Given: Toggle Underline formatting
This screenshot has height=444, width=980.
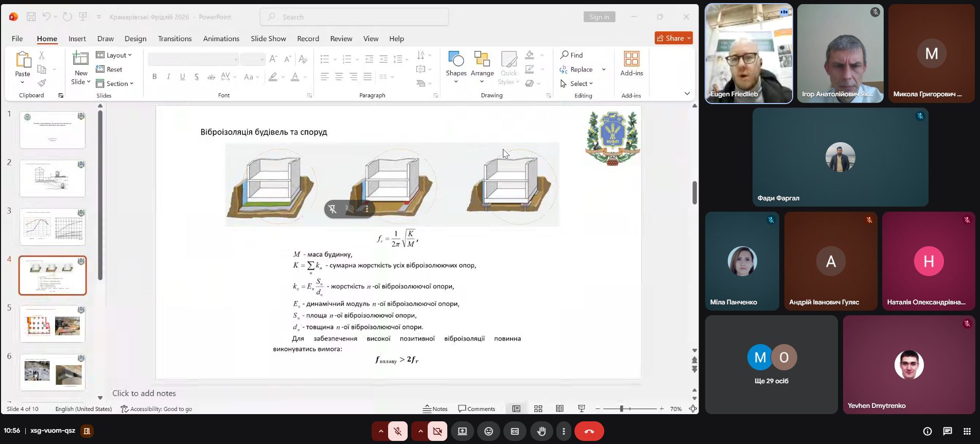Looking at the screenshot, I should [182, 77].
